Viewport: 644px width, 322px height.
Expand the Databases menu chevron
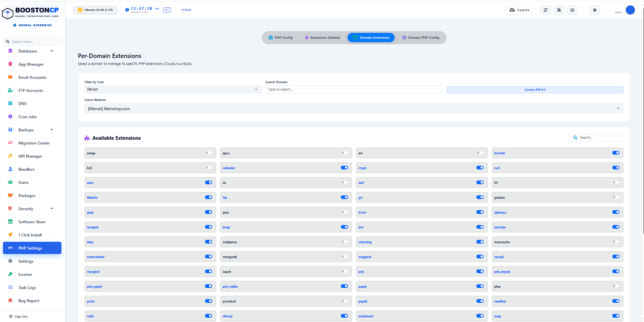point(52,51)
